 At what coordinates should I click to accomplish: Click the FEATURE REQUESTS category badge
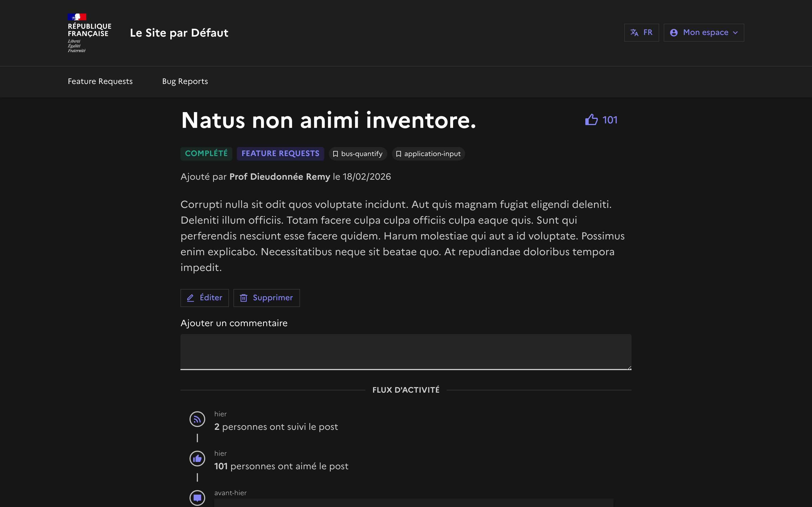280,154
